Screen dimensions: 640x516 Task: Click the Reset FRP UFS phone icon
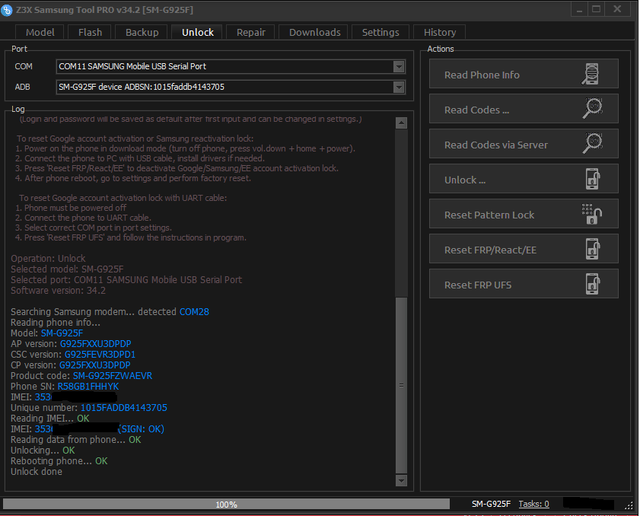[x=593, y=284]
